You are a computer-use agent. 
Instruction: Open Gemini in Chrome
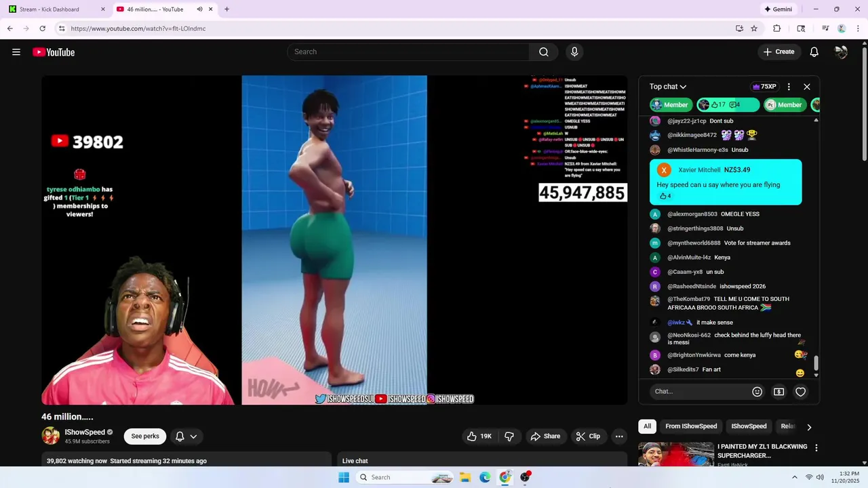click(778, 9)
